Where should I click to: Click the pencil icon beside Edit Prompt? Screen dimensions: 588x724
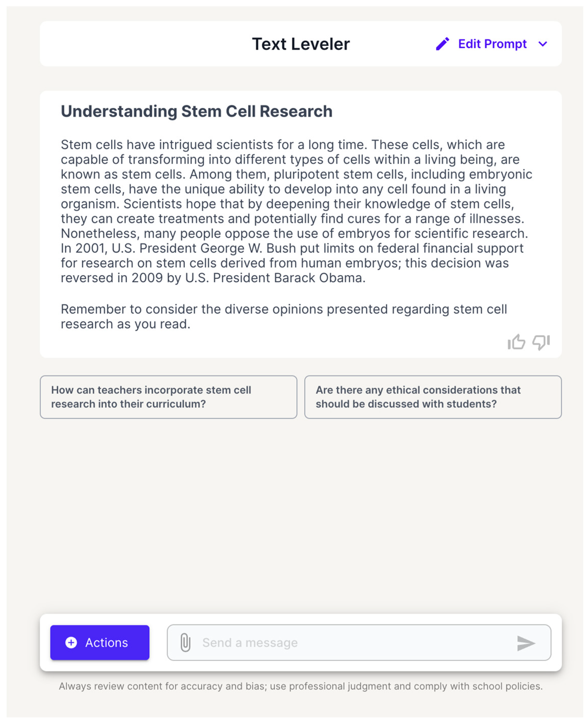click(442, 44)
